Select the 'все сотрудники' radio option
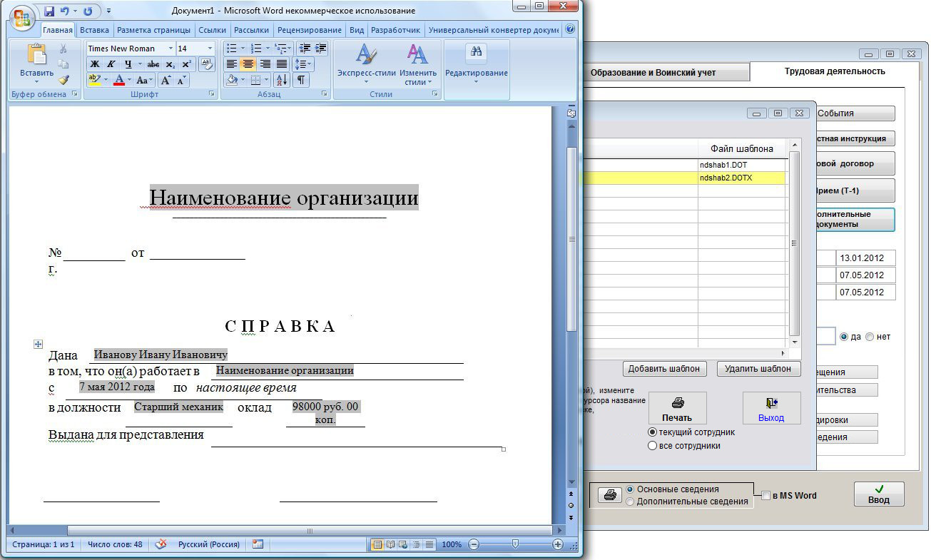Viewport: 931px width, 560px height. pyautogui.click(x=652, y=446)
